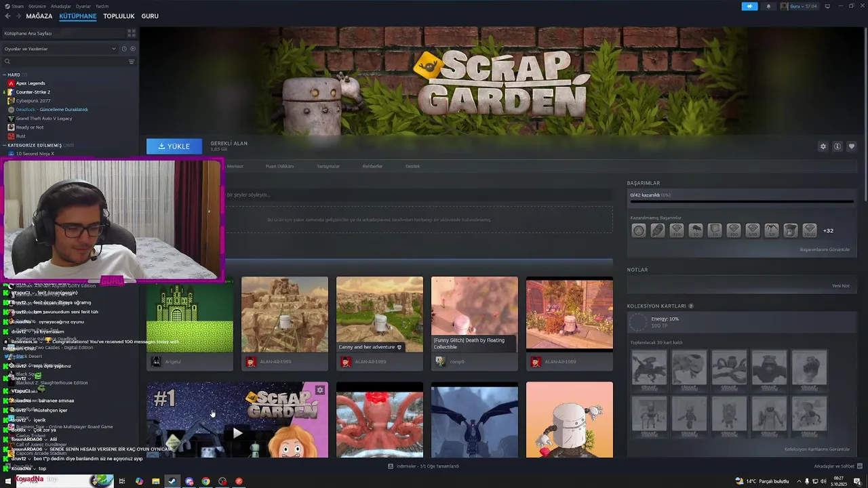Open the Arkadaşlar menu
This screenshot has height=488, width=868.
click(61, 6)
